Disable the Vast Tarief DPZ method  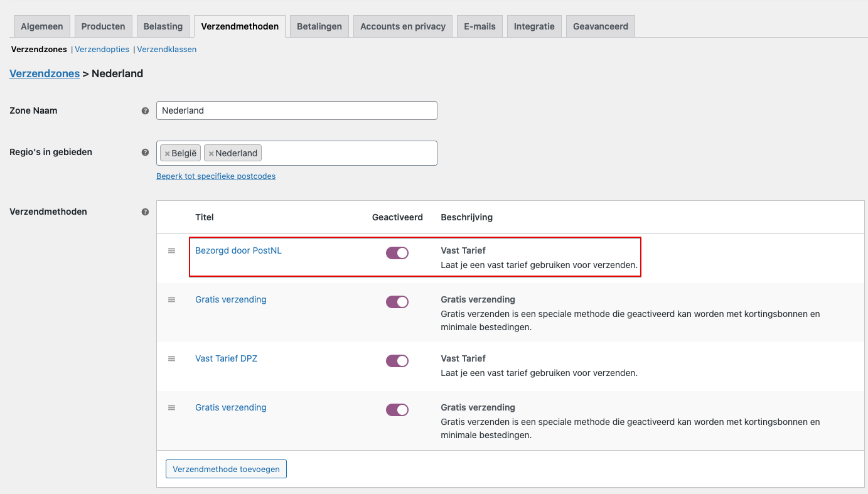pos(397,360)
